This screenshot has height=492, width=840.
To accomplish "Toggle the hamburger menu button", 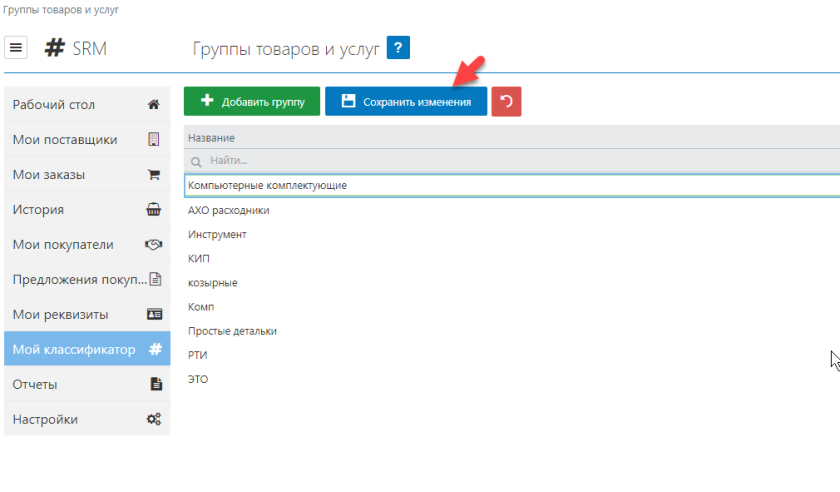I will 17,48.
